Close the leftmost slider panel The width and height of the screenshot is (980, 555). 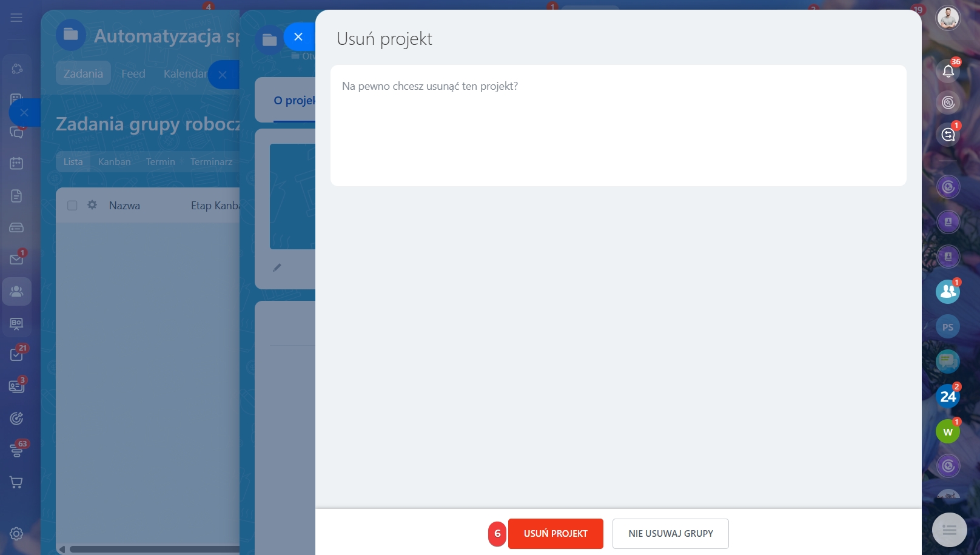tap(24, 113)
